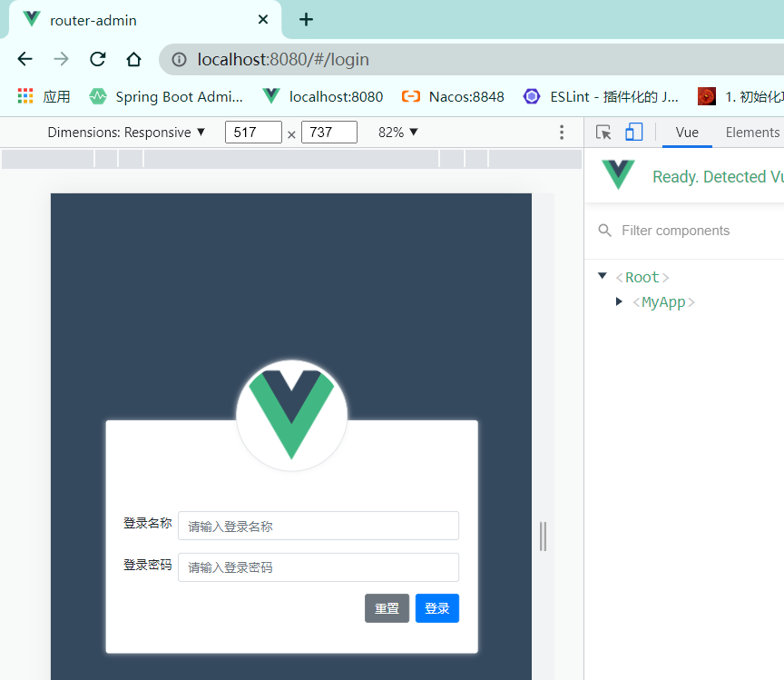Edit the device height field 737
The width and height of the screenshot is (784, 680).
[329, 133]
